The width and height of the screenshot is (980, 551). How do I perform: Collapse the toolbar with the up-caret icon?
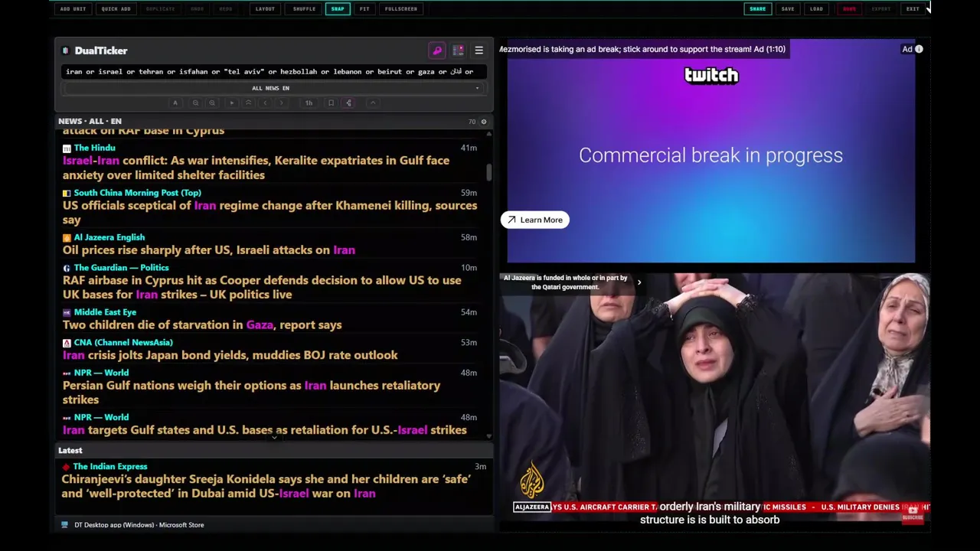(373, 103)
